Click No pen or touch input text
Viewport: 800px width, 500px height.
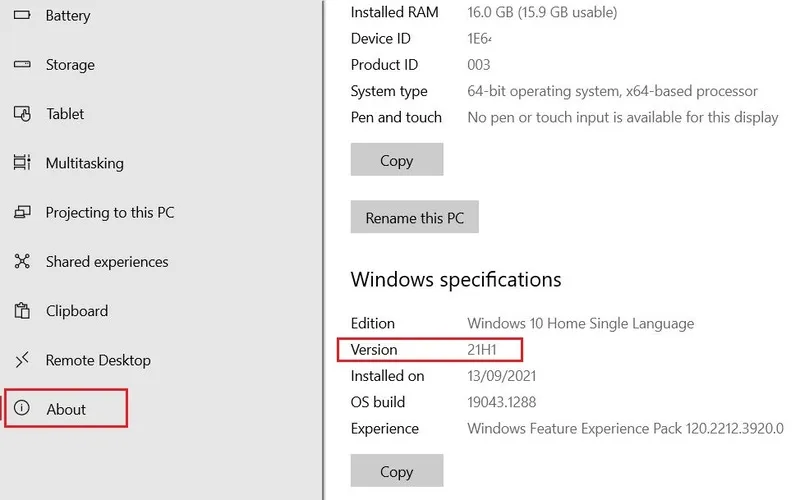[x=622, y=117]
